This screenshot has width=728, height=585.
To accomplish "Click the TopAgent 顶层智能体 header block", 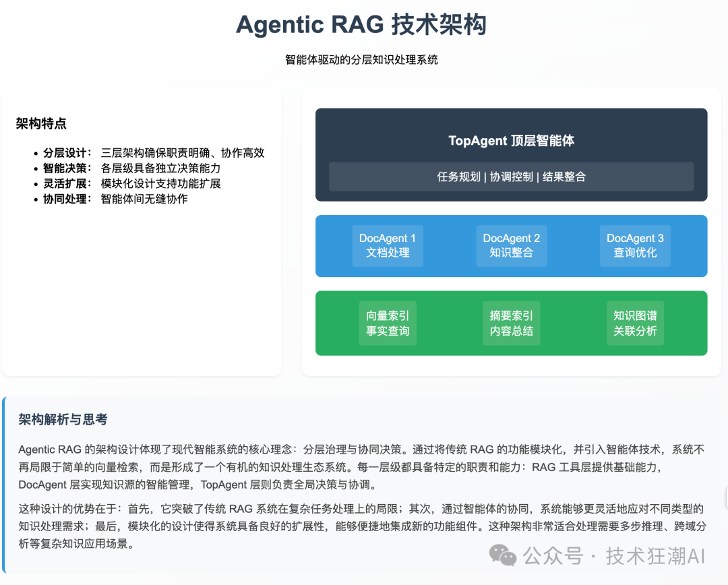I will pyautogui.click(x=511, y=140).
